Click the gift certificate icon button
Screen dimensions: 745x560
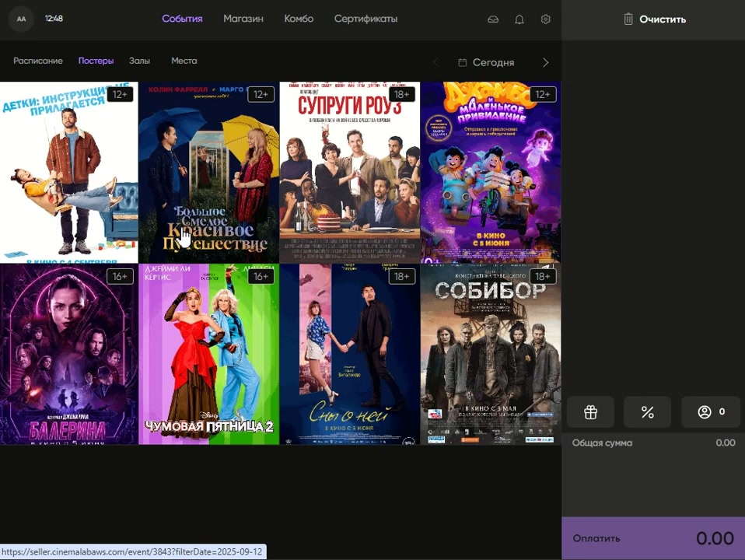pos(590,412)
